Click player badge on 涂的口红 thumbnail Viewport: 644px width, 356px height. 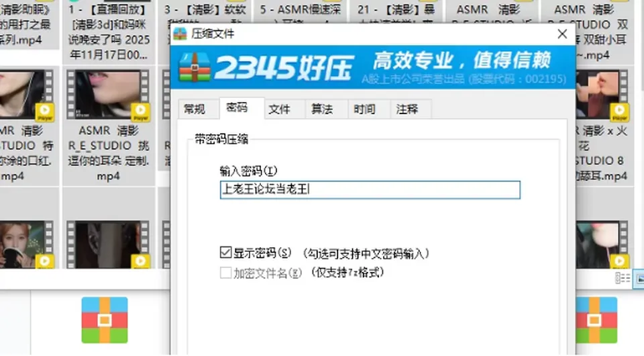[44, 112]
